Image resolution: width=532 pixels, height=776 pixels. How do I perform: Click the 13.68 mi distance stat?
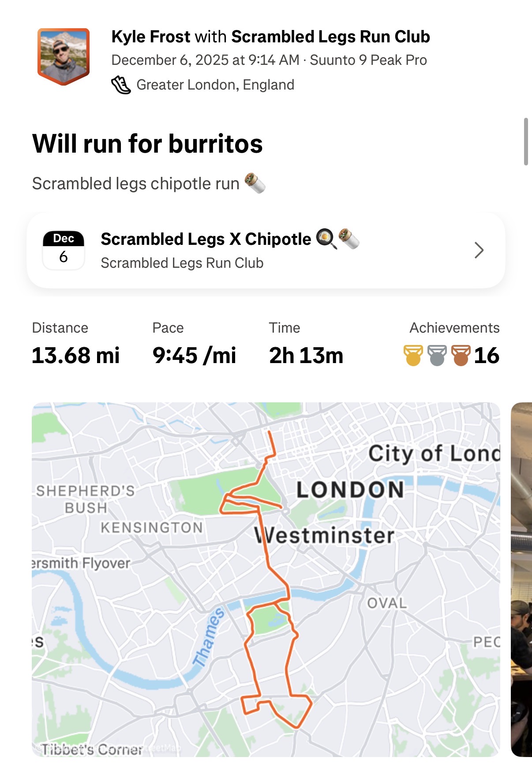click(75, 356)
